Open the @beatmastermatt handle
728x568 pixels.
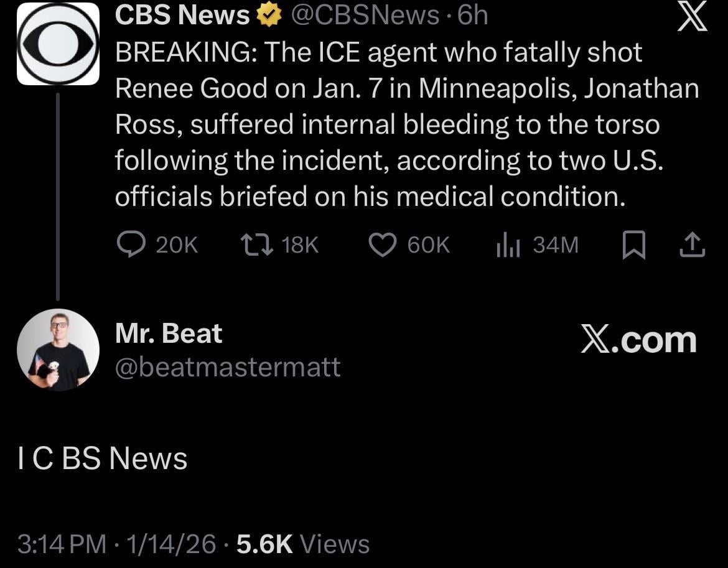pos(228,367)
